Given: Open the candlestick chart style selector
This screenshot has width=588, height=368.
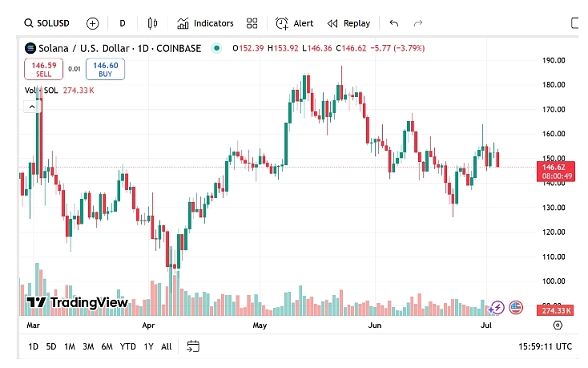Looking at the screenshot, I should point(153,23).
